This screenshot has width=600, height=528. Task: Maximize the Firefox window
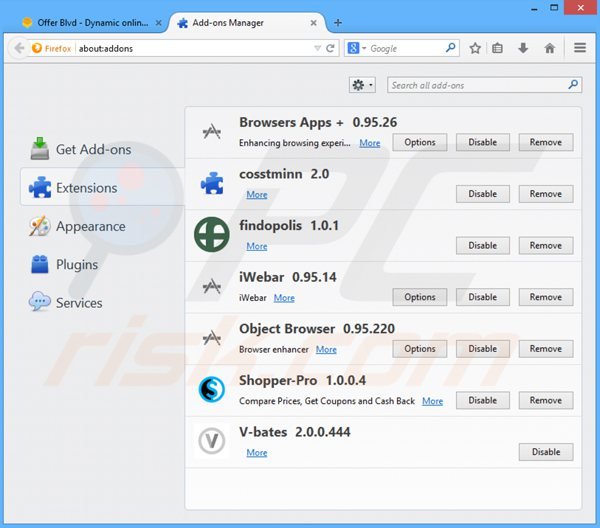click(554, 7)
